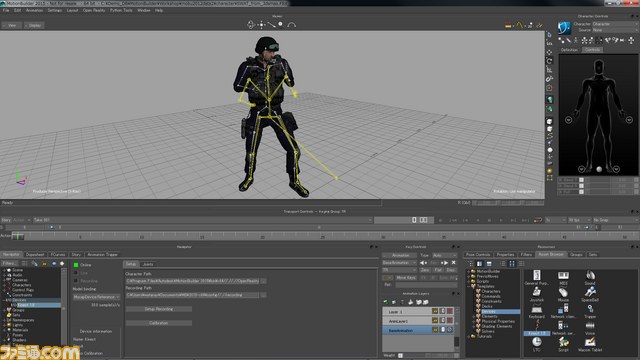Open the Take 001 dropdown

202,220
